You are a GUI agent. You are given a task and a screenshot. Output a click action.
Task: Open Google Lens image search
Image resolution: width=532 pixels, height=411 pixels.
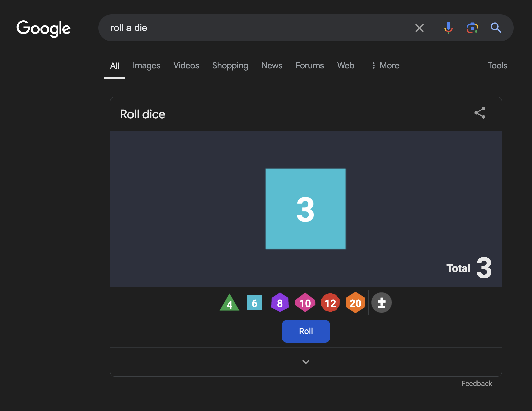coord(472,28)
